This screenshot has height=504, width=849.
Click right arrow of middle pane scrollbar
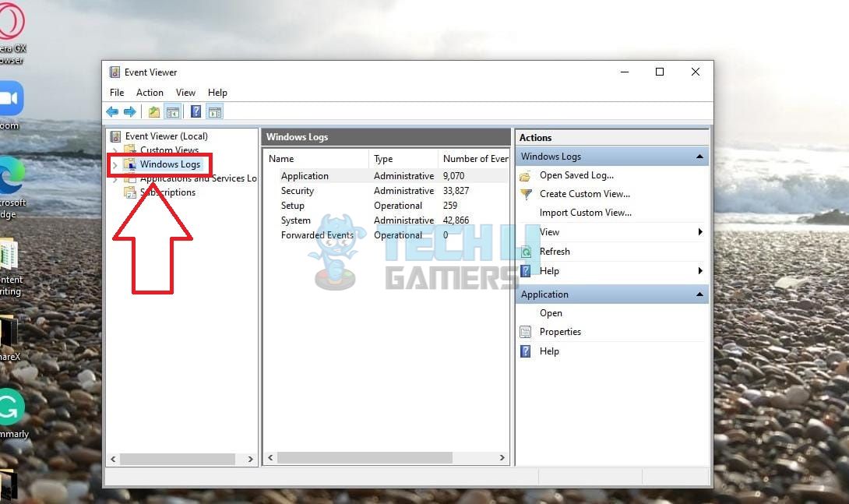502,458
